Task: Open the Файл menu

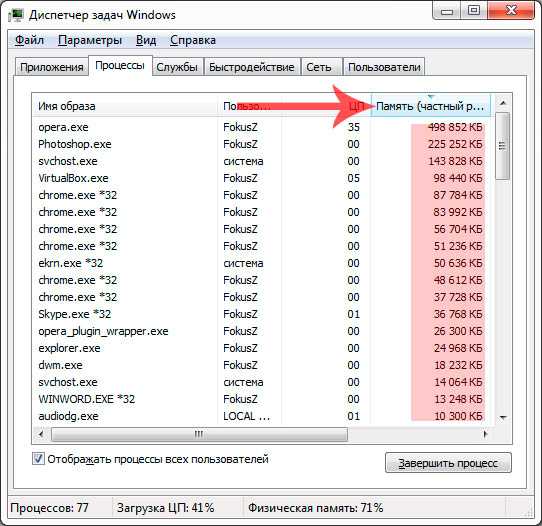Action: 29,40
